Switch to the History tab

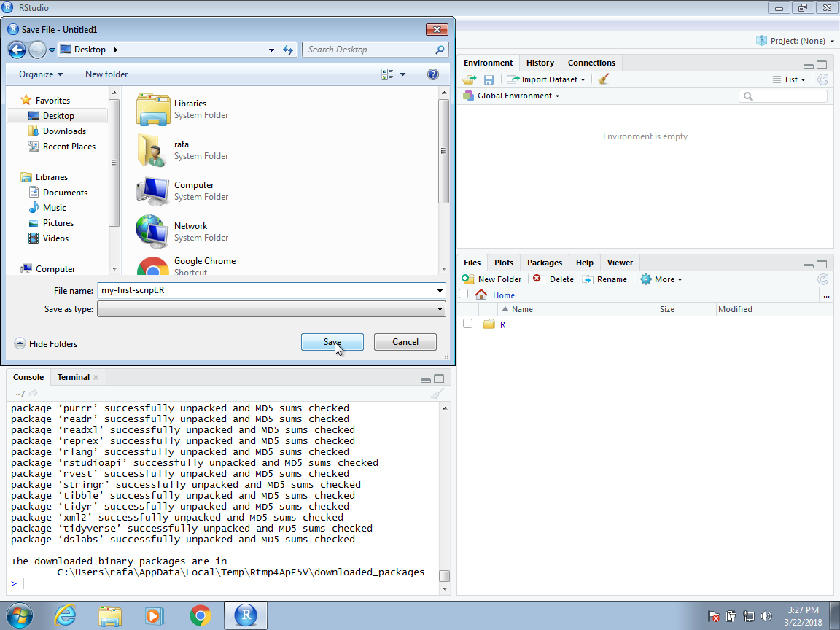coord(540,63)
